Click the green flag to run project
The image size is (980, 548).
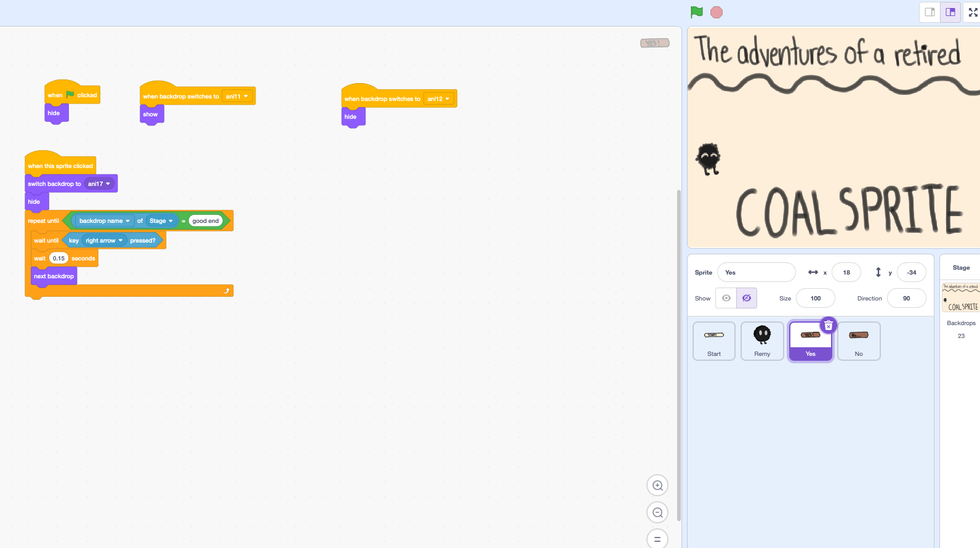click(697, 12)
